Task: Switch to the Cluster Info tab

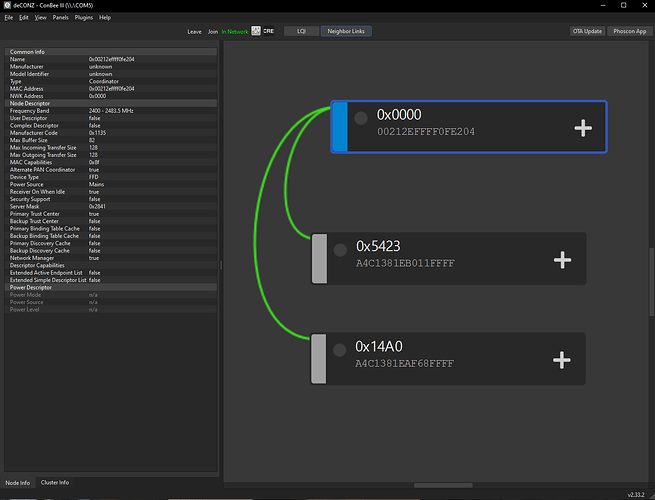Action: (x=55, y=482)
